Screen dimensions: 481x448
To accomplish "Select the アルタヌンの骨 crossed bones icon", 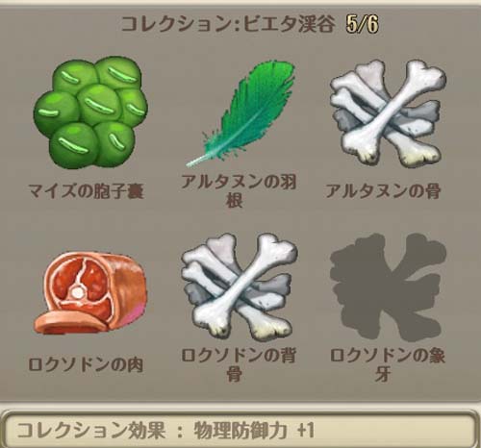I will click(x=388, y=113).
